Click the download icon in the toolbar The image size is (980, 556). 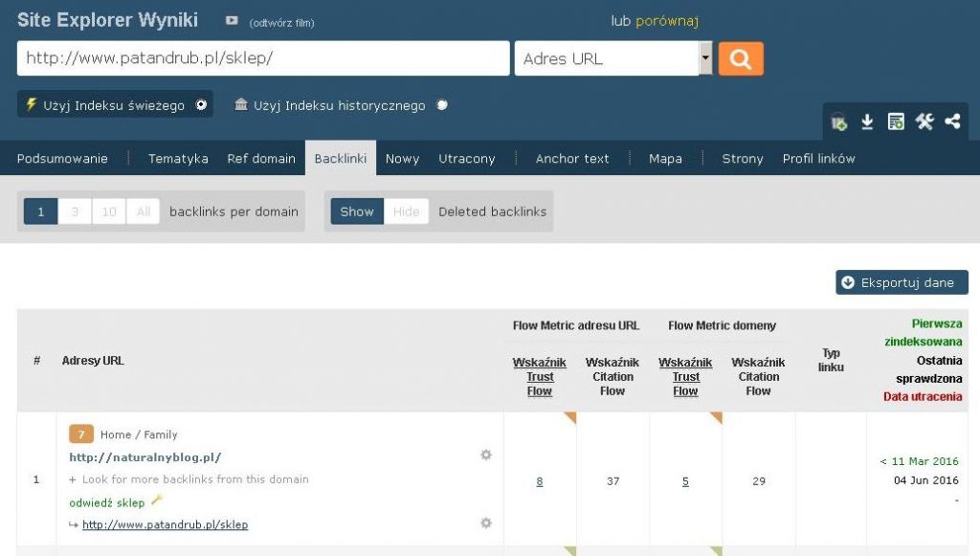[x=867, y=122]
